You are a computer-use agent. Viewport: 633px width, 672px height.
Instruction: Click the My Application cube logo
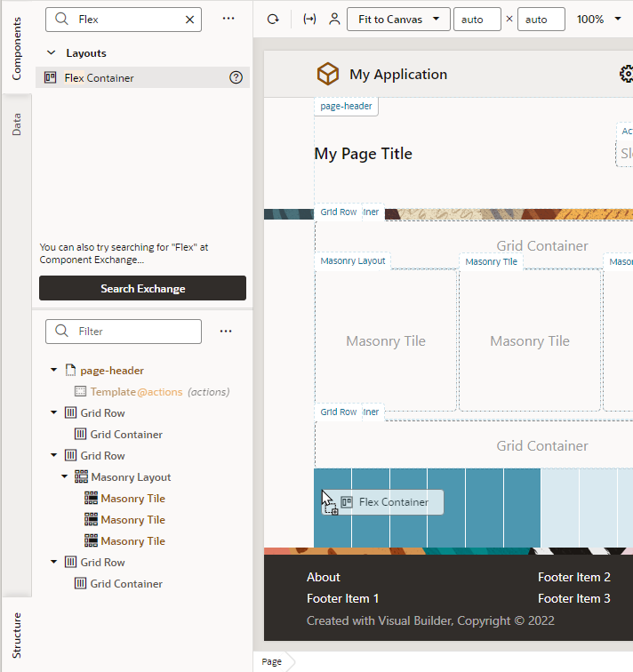point(328,74)
